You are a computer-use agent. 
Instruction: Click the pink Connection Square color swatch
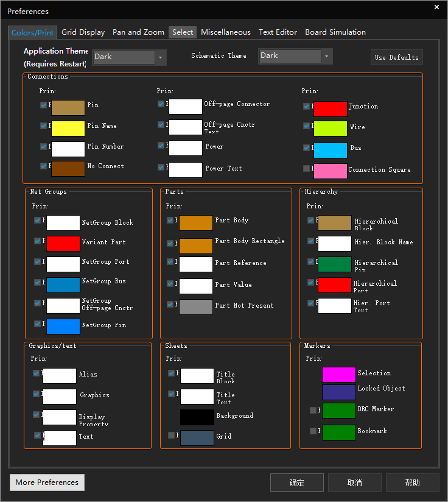tap(330, 171)
